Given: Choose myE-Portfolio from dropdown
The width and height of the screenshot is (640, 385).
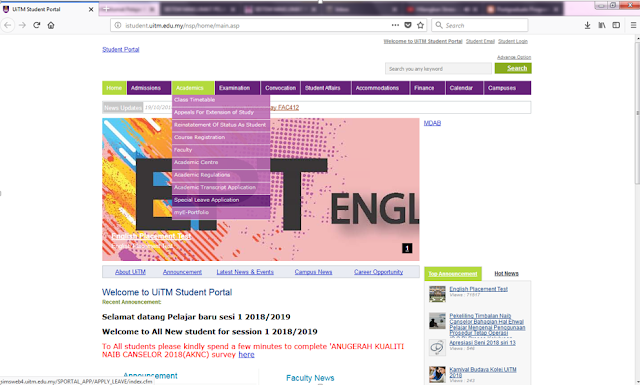Looking at the screenshot, I should tap(221, 213).
